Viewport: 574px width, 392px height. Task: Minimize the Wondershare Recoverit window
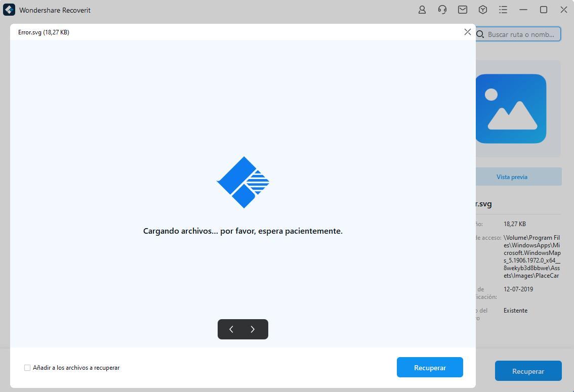(523, 10)
